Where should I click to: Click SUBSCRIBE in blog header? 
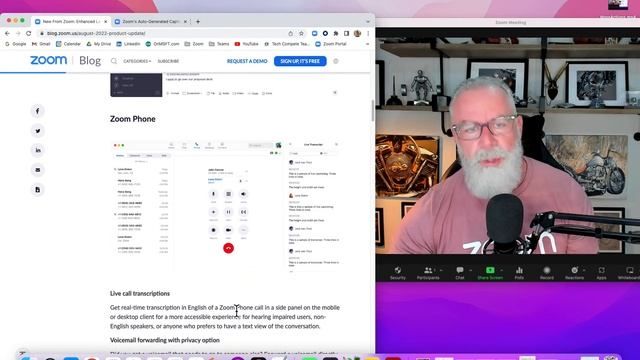point(168,61)
